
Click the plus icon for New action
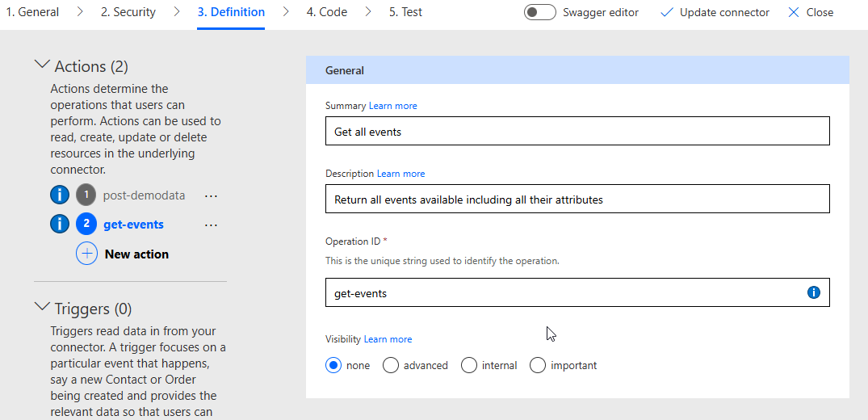pos(86,254)
